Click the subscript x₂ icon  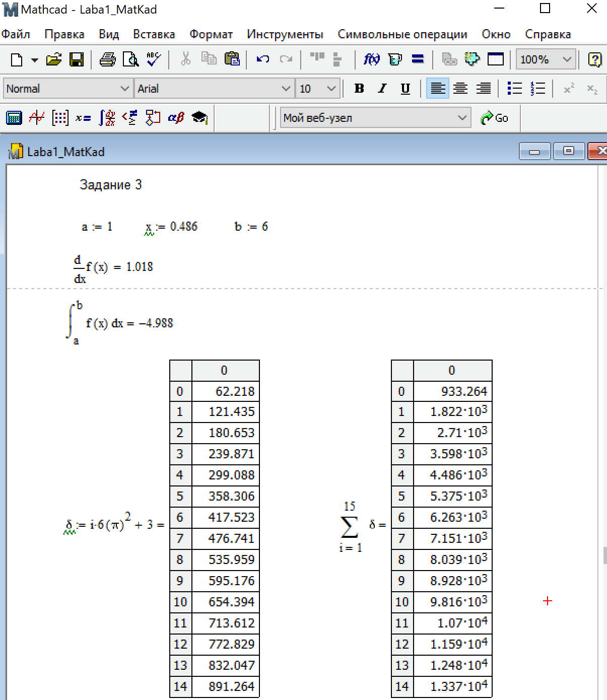click(592, 89)
